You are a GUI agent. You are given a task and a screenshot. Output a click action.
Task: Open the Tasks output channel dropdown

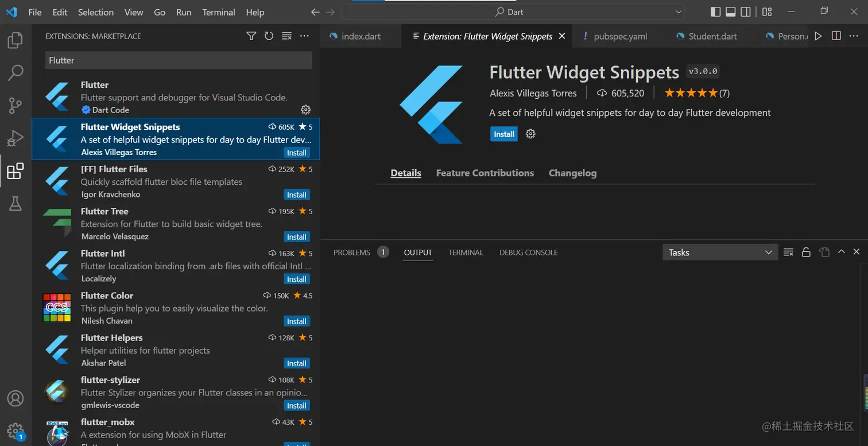[720, 253]
